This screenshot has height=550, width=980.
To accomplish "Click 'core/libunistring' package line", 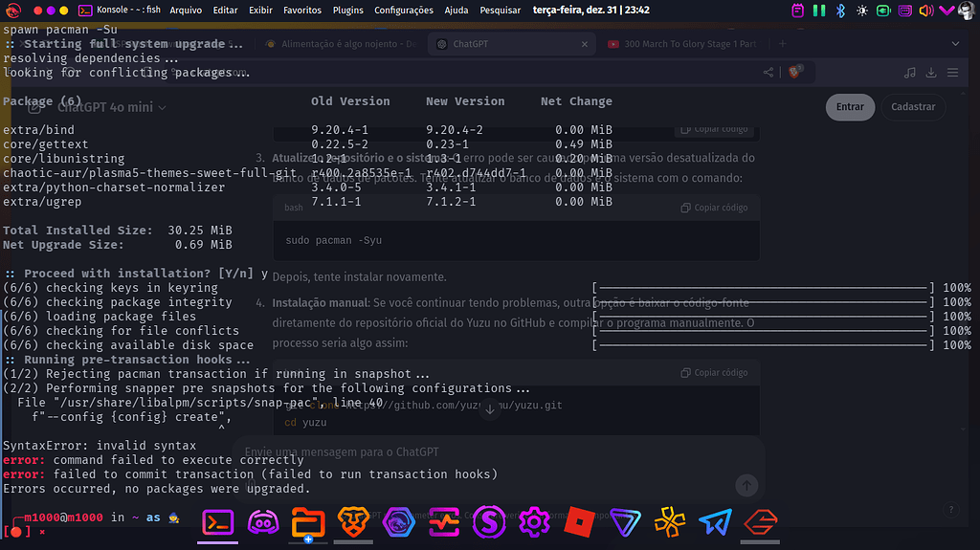I will 64,159.
